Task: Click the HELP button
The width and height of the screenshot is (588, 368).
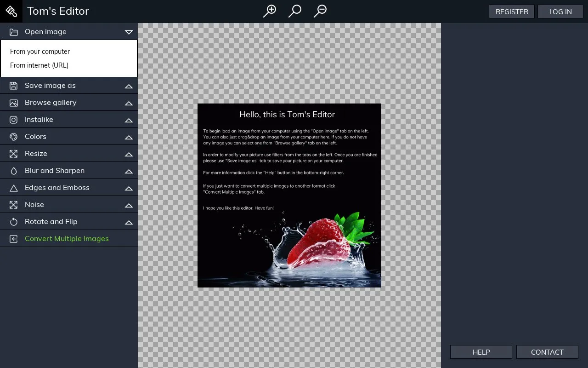Action: 481,352
